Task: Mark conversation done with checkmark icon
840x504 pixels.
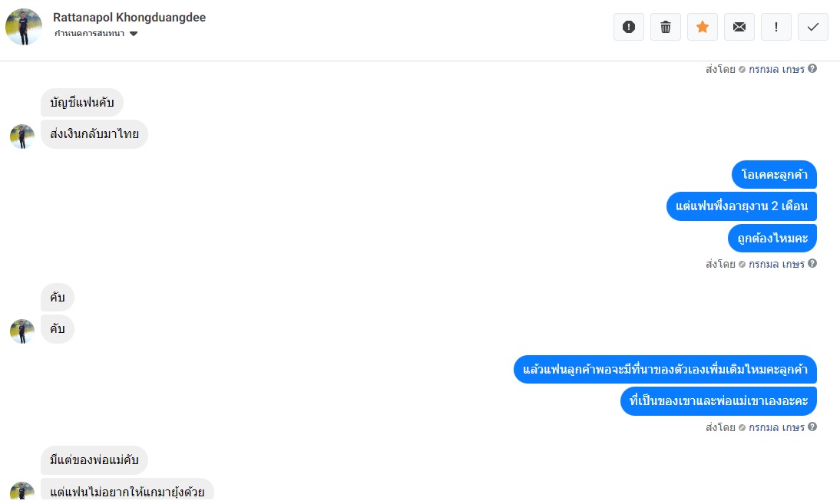Action: pyautogui.click(x=813, y=27)
